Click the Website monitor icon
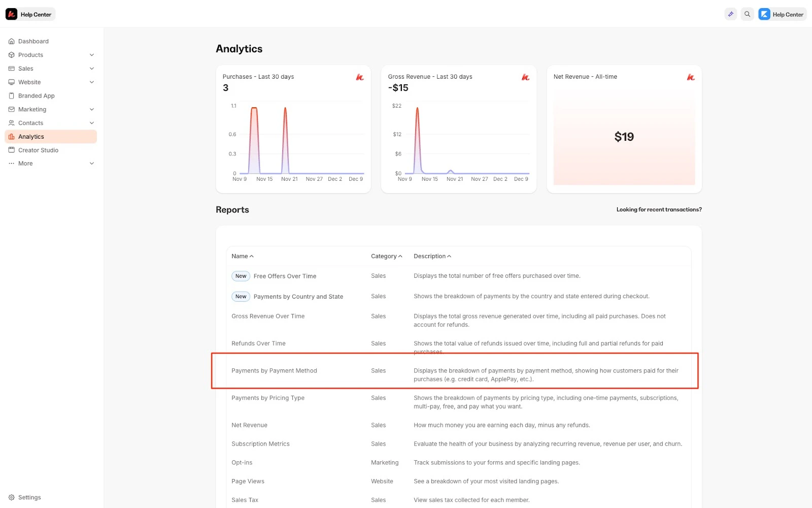The height and width of the screenshot is (508, 812). (x=11, y=82)
